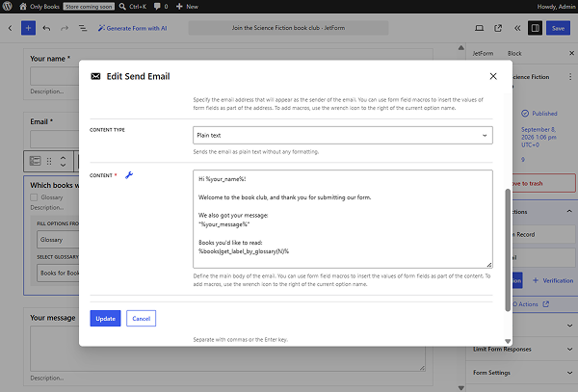
Task: Save the form
Action: (558, 28)
